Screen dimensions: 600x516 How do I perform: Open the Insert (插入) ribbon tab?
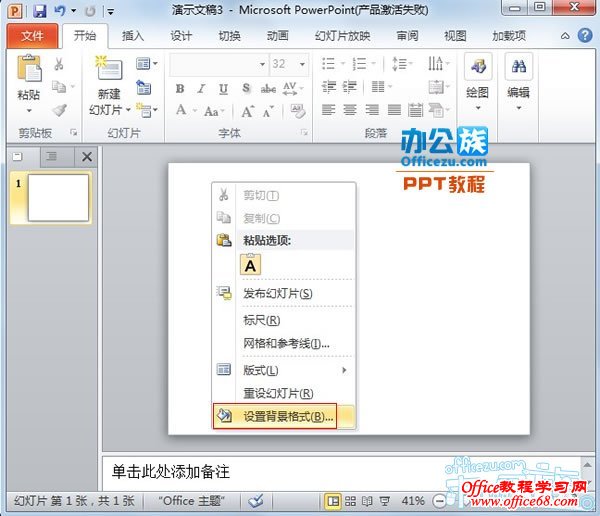click(x=132, y=36)
